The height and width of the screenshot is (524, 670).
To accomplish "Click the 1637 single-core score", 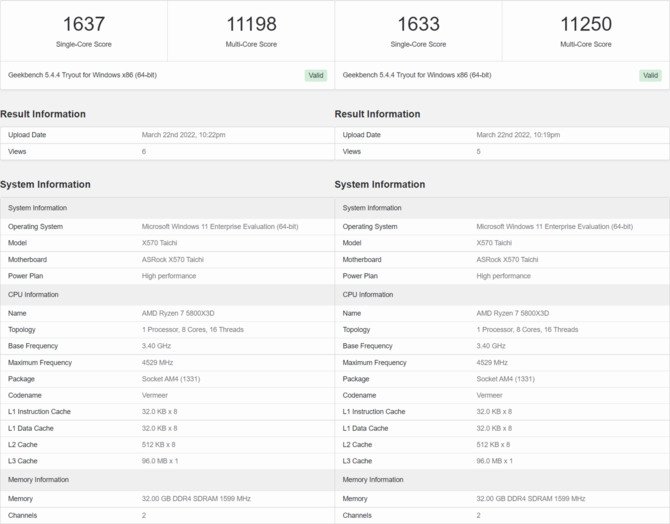I will [x=84, y=24].
